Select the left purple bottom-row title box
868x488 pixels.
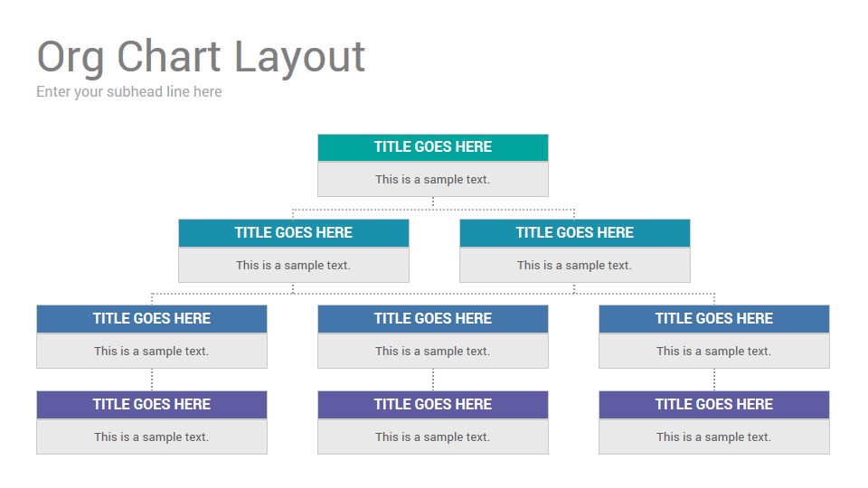pyautogui.click(x=152, y=405)
